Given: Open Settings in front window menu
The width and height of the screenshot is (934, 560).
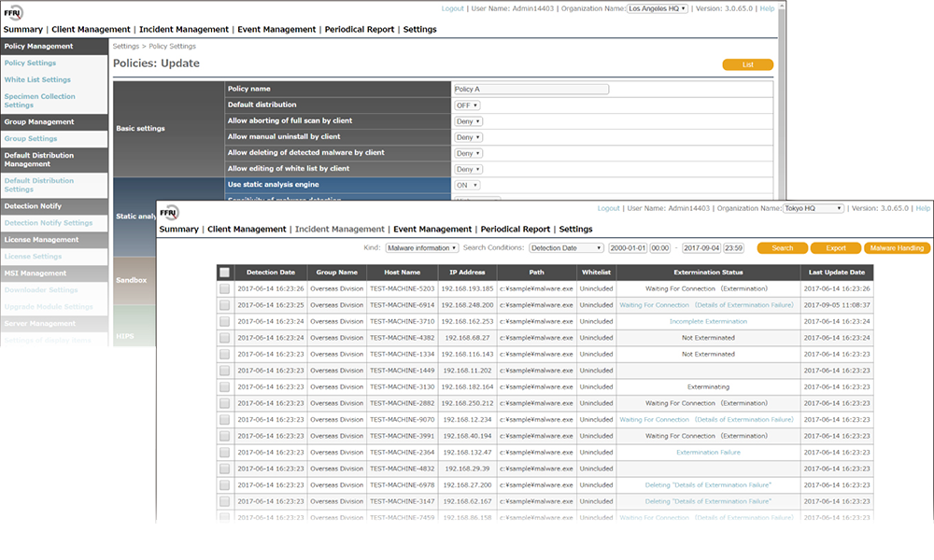Looking at the screenshot, I should (575, 229).
